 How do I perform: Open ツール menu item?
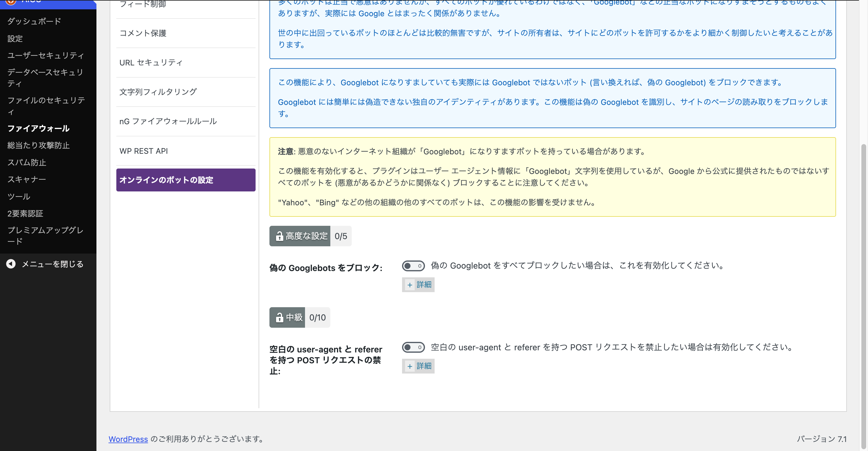click(x=19, y=197)
